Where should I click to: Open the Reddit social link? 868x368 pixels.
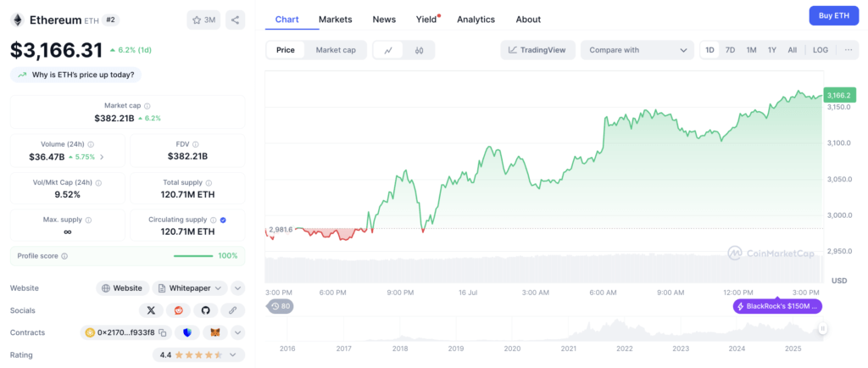(178, 310)
